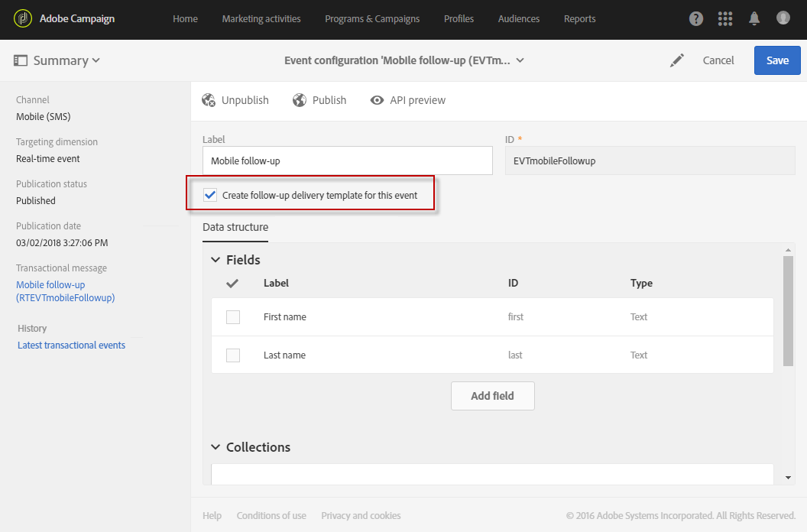Open the Marketing activities menu

261,19
